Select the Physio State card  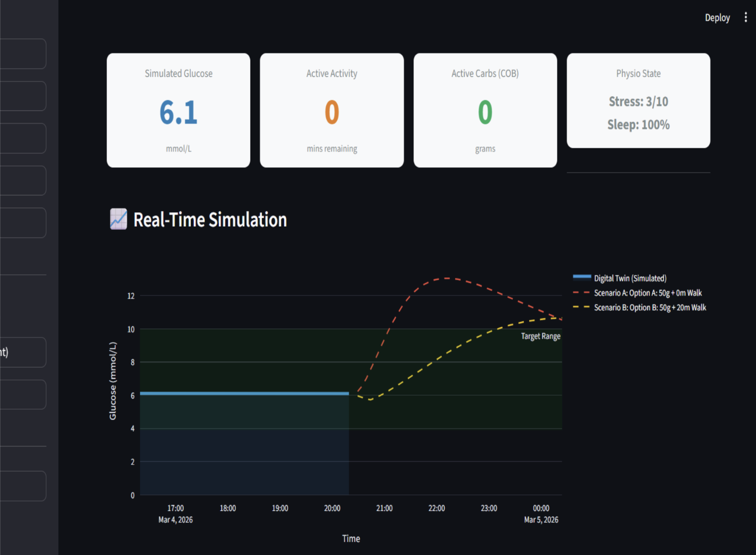tap(638, 101)
